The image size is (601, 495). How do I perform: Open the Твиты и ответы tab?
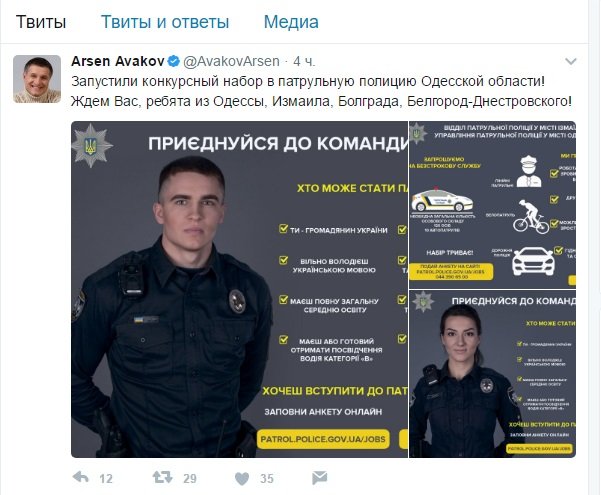click(x=165, y=22)
